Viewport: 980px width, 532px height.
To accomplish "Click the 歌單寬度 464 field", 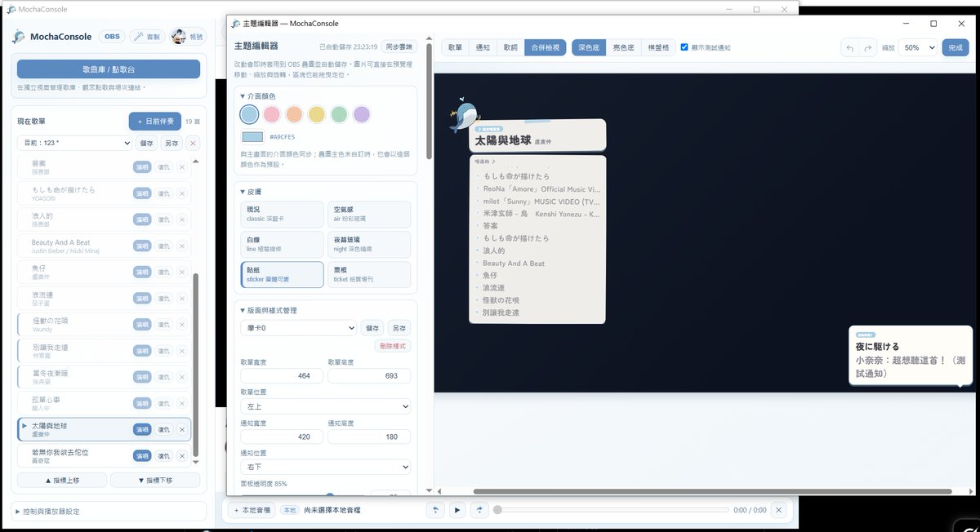I will [282, 375].
